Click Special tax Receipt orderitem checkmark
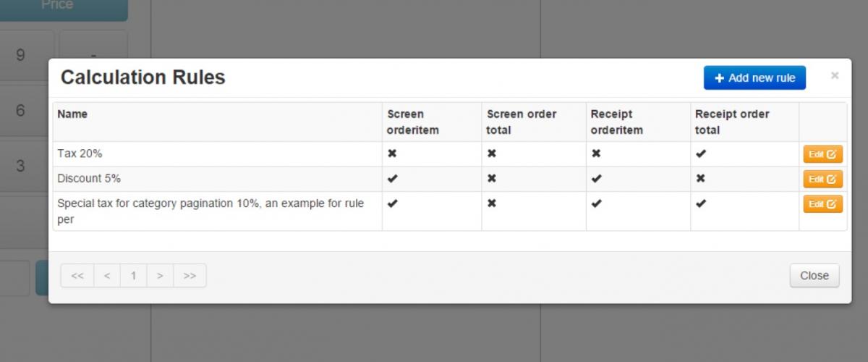 pyautogui.click(x=596, y=203)
